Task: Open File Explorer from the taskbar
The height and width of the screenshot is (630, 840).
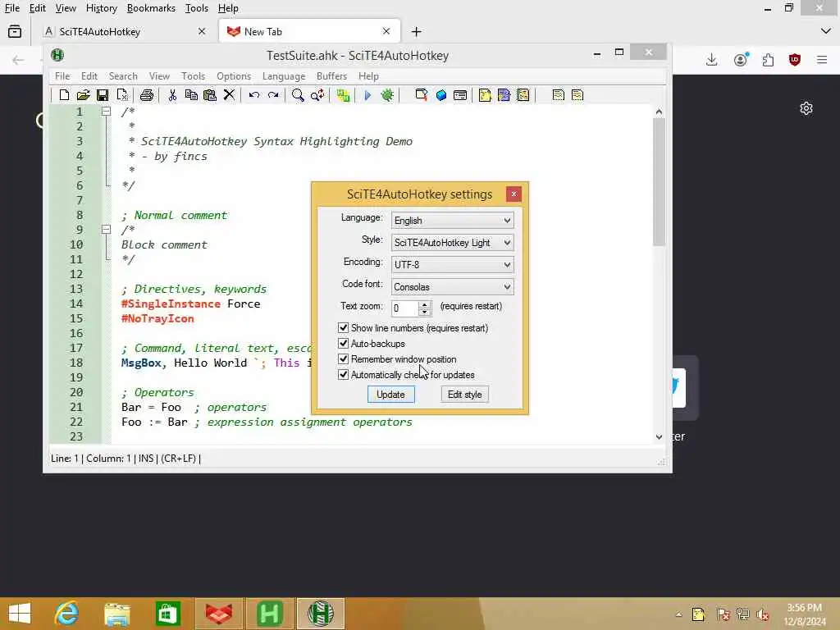Action: point(117,614)
